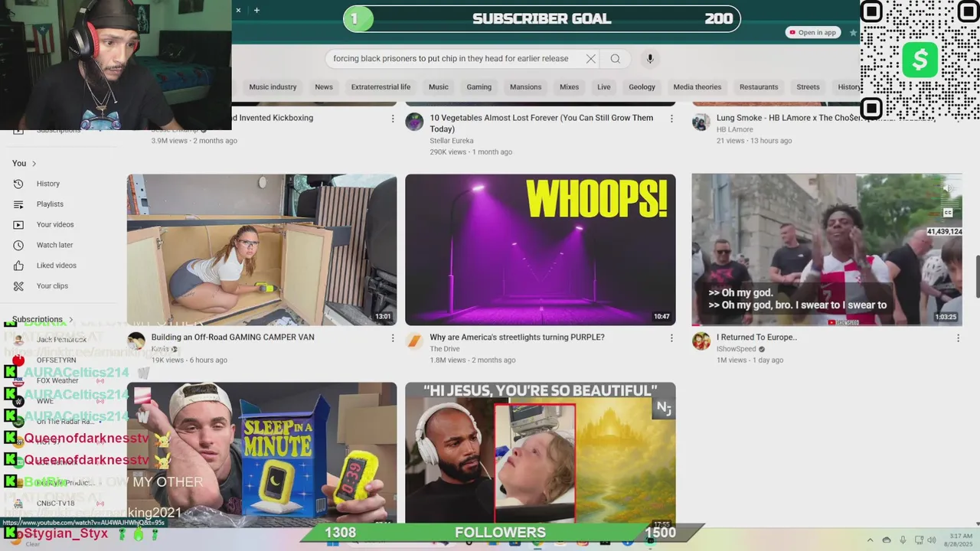
Task: Open "Why are America's streetlights turning PURPLE?" title
Action: click(517, 337)
